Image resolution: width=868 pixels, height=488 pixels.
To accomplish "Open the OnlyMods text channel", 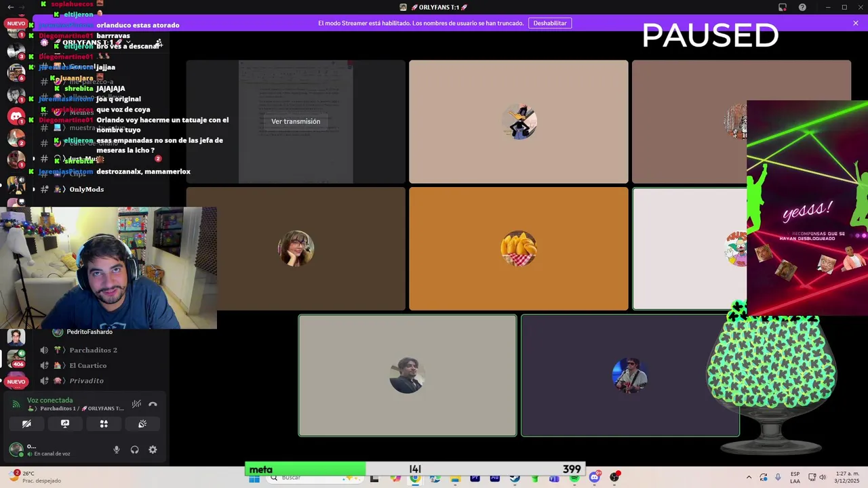I will tap(87, 189).
